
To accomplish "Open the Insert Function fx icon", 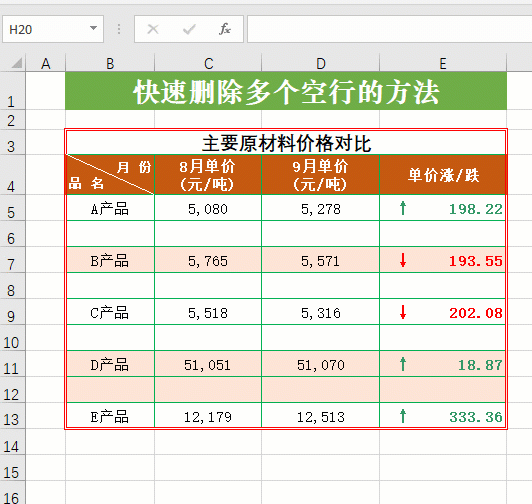I will coord(225,29).
